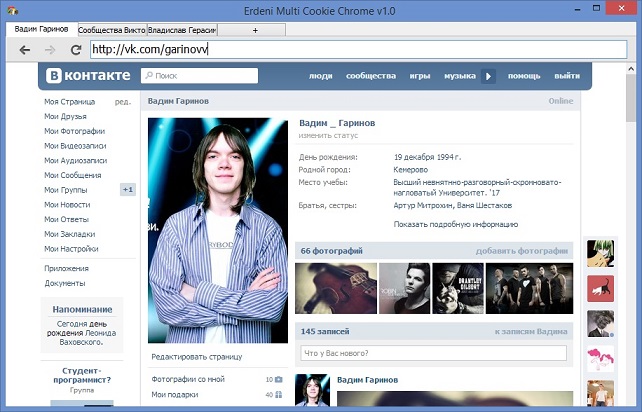Open Мои Группы in left menu

66,190
